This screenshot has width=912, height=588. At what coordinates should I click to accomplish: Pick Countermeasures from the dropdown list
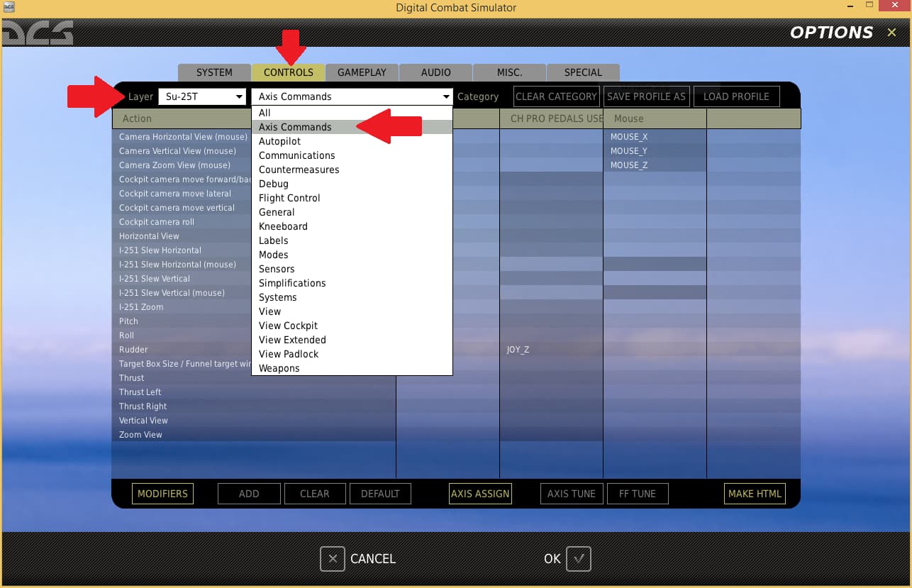tap(299, 170)
